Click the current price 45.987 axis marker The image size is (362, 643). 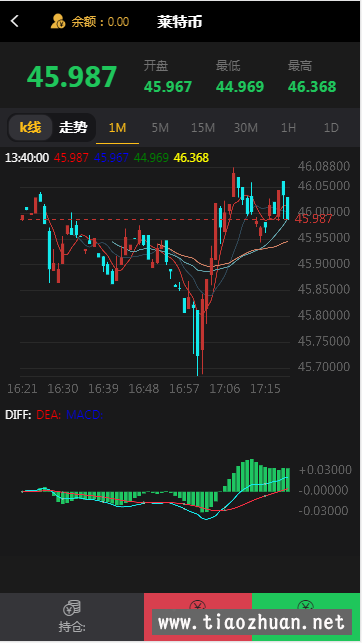(x=313, y=219)
